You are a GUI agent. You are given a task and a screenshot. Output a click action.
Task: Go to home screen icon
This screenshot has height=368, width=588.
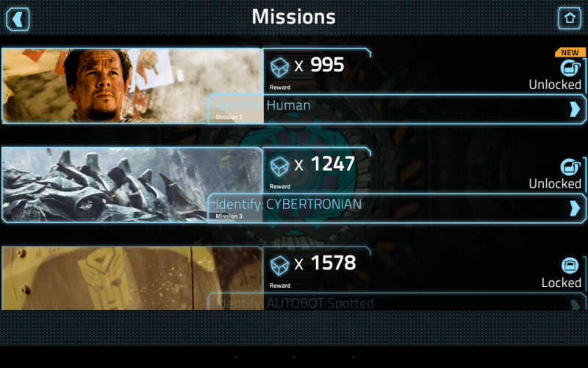570,18
